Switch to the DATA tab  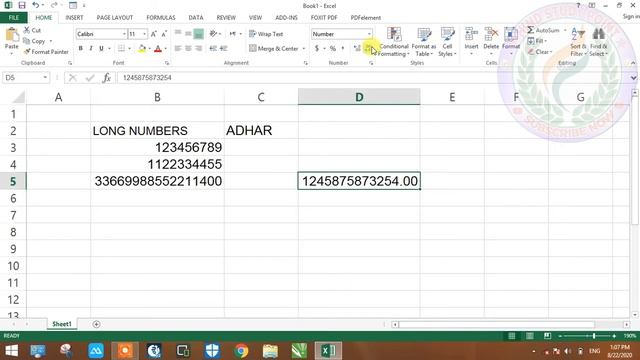point(196,18)
